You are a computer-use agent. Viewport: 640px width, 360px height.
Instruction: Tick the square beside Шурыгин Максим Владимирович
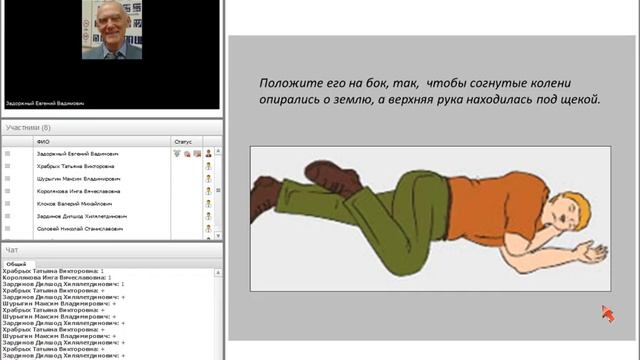[7, 179]
